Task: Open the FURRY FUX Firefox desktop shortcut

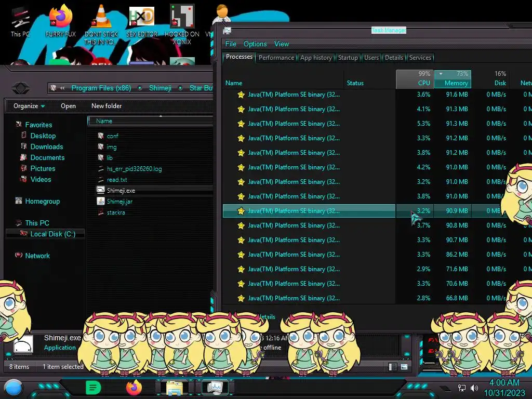Action: [61, 21]
